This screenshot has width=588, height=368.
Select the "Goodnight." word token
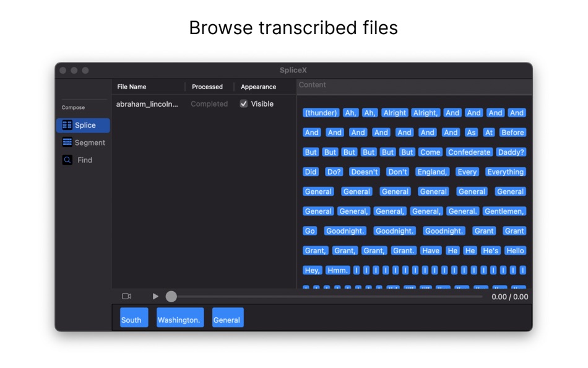(345, 230)
